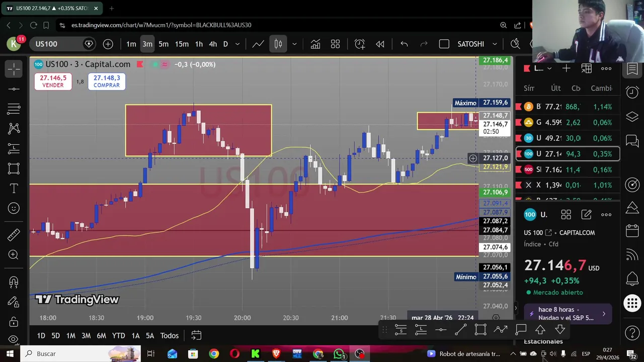
Task: Switch to the 15m timeframe
Action: pos(182,44)
